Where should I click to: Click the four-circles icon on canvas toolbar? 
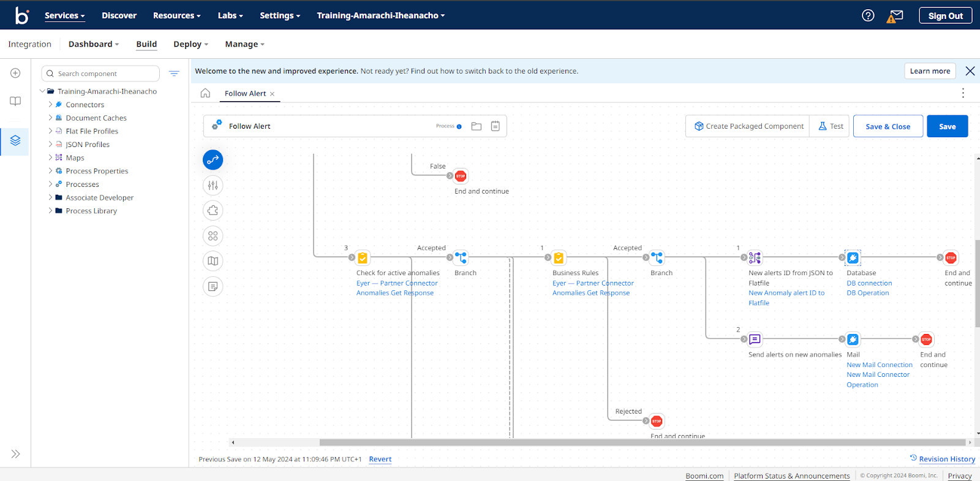click(x=213, y=236)
